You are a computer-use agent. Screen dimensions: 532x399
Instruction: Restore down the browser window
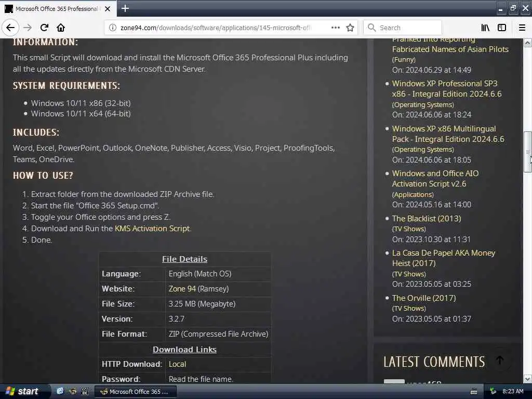[513, 8]
